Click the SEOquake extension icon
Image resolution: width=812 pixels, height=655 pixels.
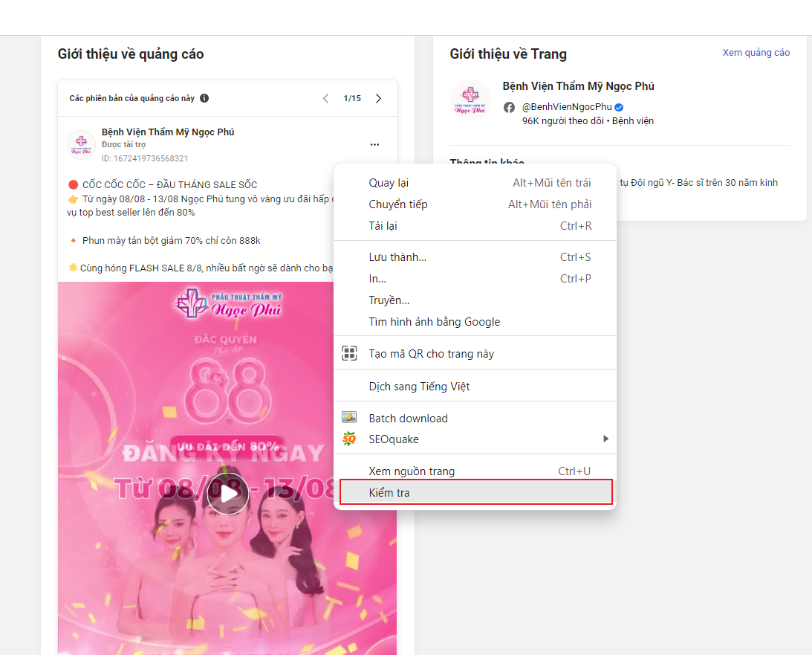[350, 439]
